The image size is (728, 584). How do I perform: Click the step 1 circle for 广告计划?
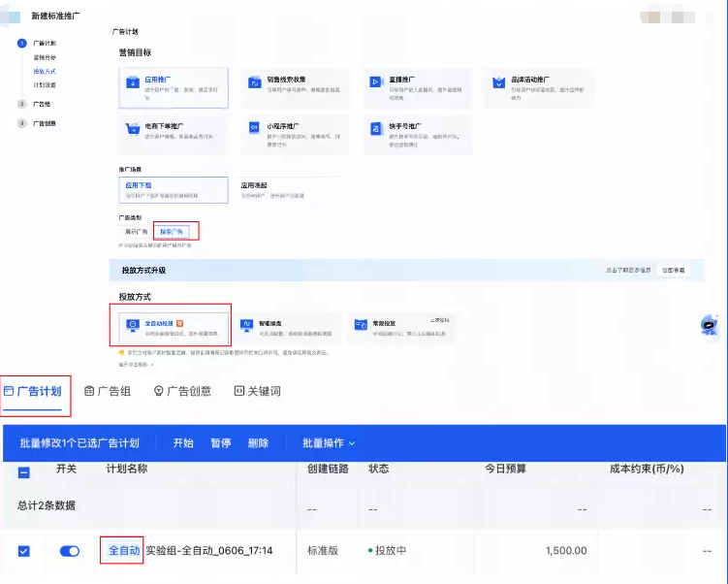point(22,44)
